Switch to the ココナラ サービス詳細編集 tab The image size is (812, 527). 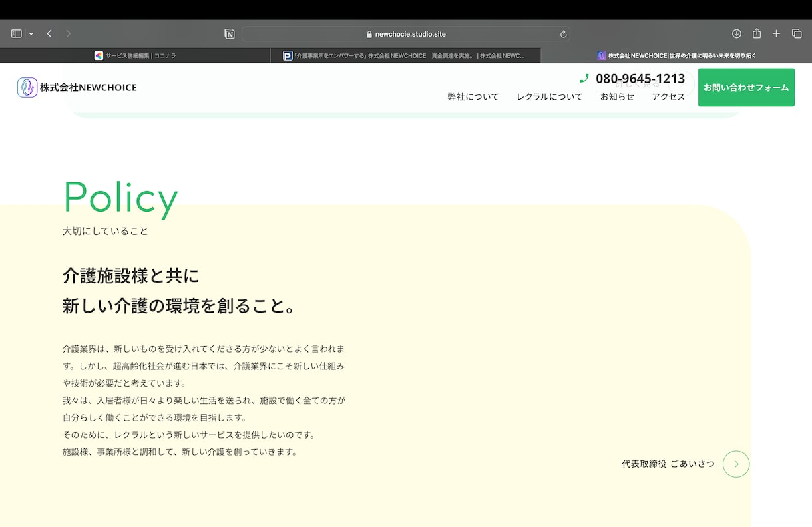(x=135, y=56)
